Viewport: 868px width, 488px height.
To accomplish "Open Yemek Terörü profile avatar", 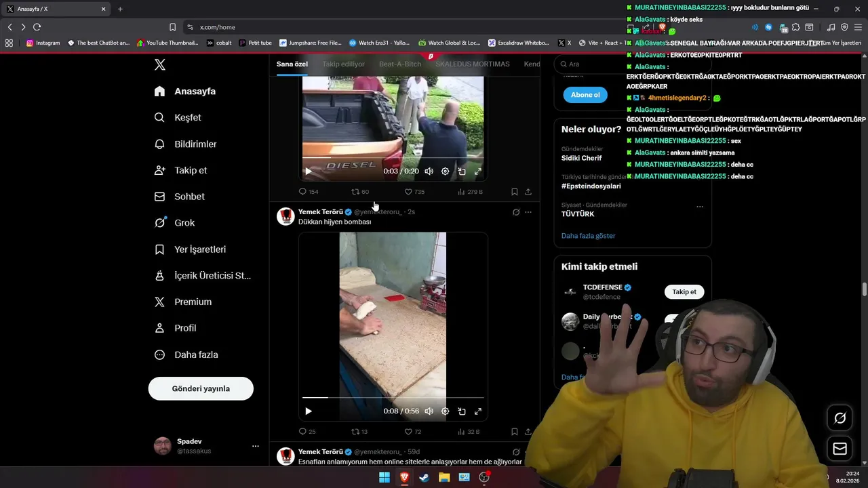I will click(285, 216).
